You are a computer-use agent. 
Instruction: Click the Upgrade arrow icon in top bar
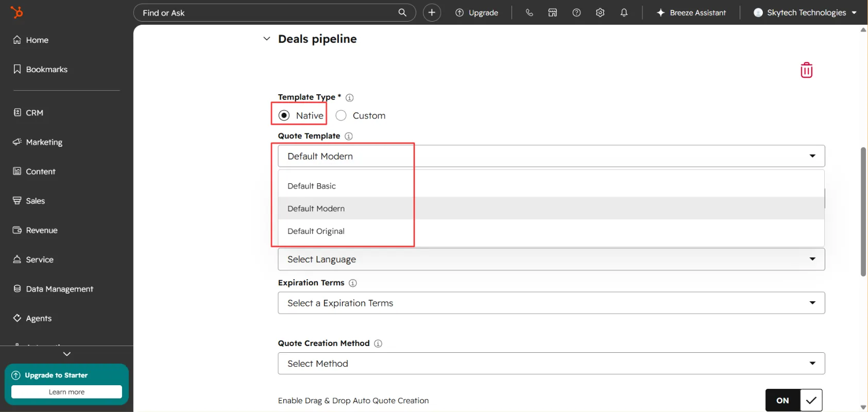click(459, 12)
